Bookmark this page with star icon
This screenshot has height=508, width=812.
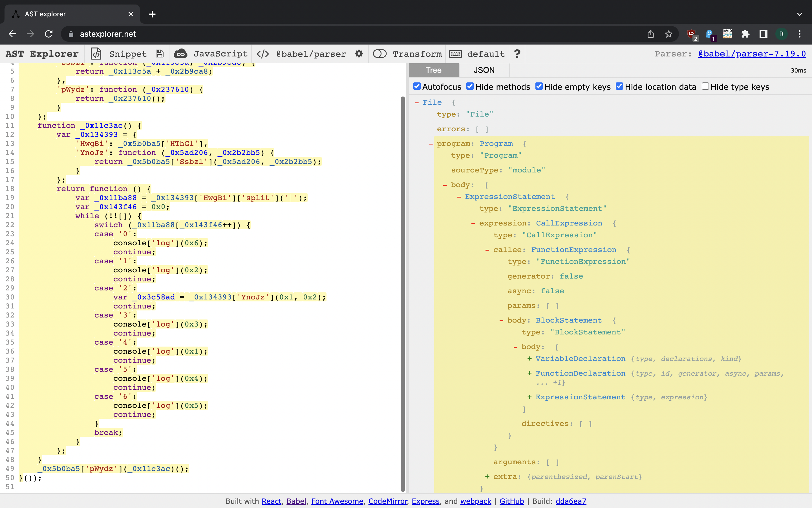click(669, 34)
